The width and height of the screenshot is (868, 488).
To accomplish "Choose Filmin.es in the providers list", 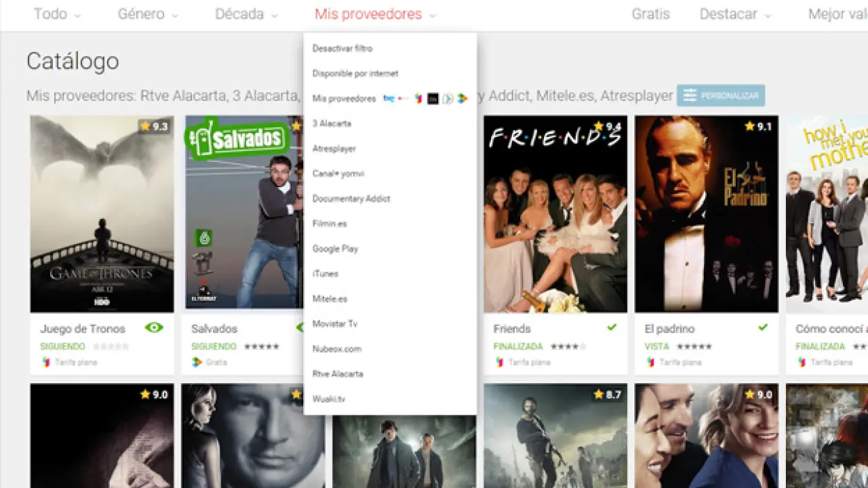I will point(330,224).
